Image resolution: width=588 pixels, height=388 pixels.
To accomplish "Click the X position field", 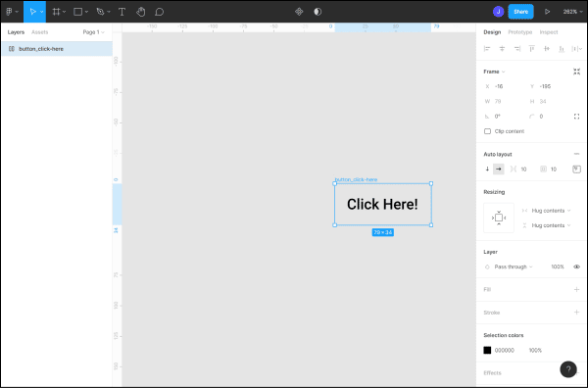I will [504, 86].
